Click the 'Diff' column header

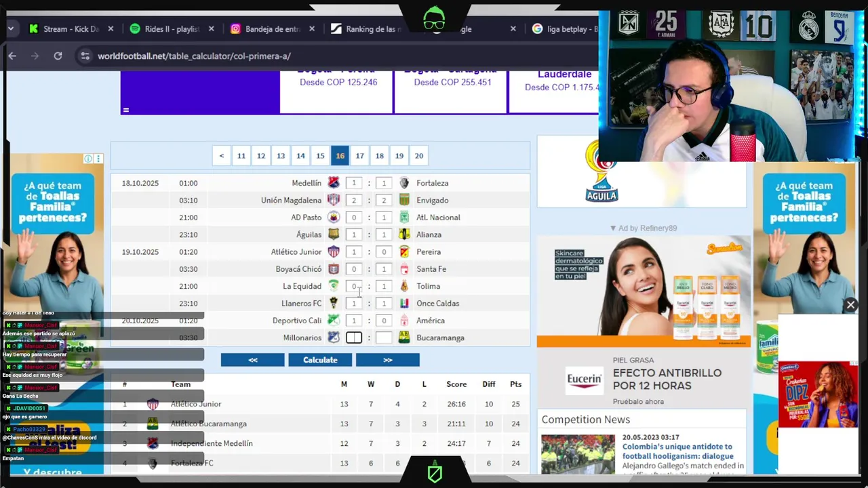tap(489, 384)
